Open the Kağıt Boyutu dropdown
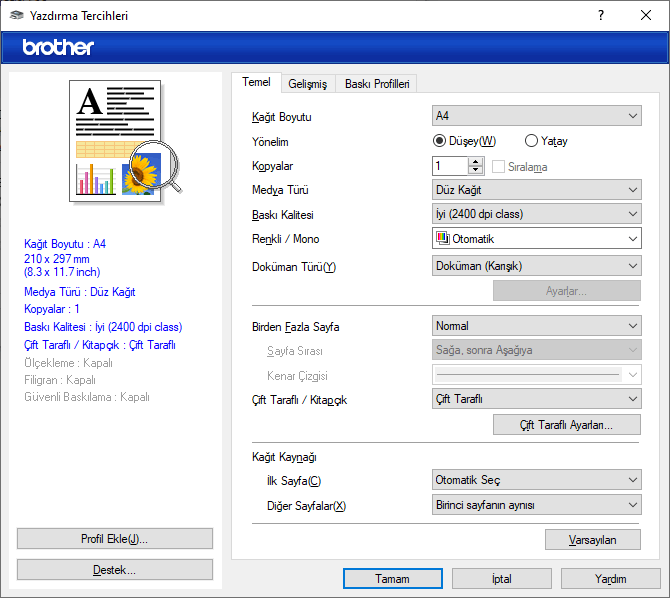 [536, 117]
